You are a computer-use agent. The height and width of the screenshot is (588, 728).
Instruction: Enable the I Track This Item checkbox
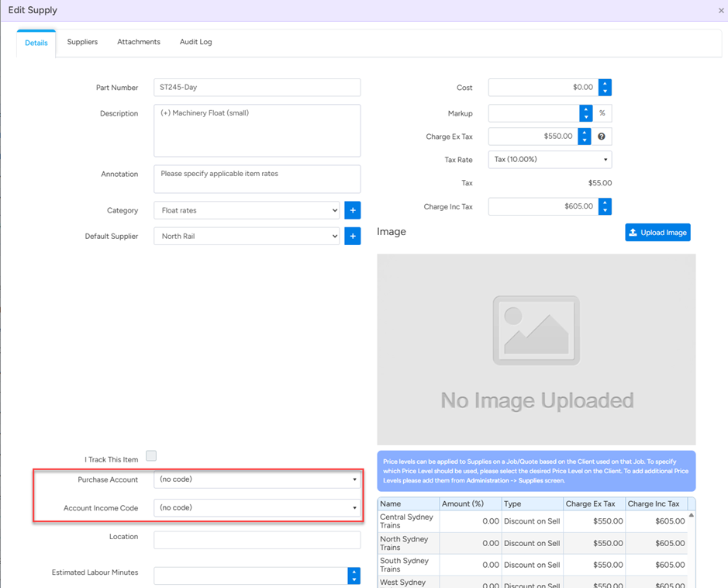(151, 456)
